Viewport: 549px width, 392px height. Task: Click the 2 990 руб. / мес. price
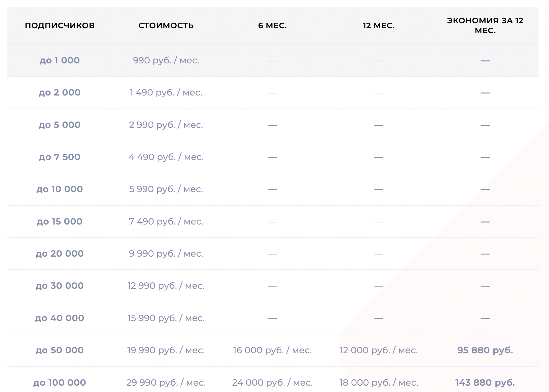[x=166, y=125]
